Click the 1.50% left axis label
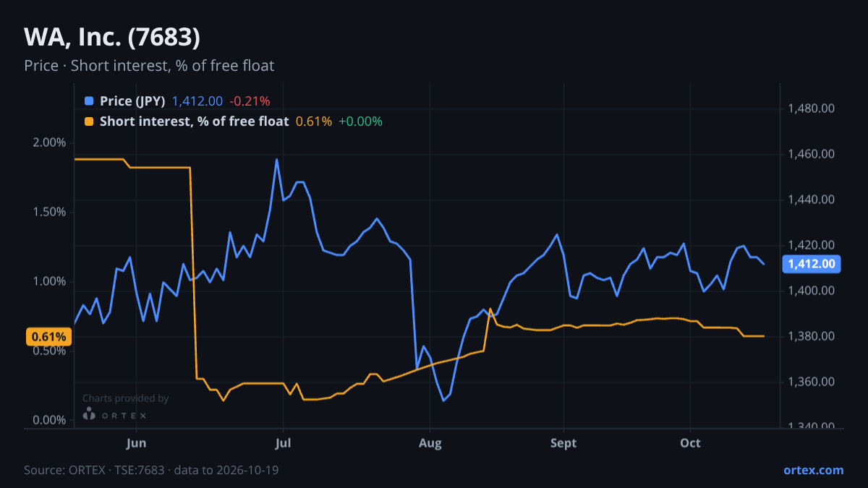The height and width of the screenshot is (488, 868). 50,212
